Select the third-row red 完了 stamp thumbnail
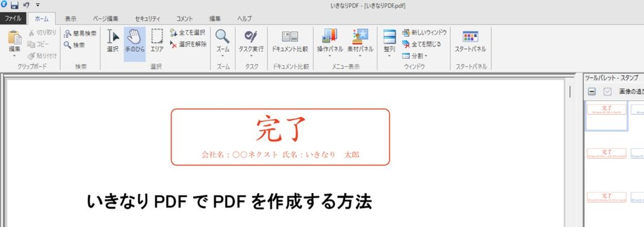Screen dimensions: 644x227 (x=607, y=197)
